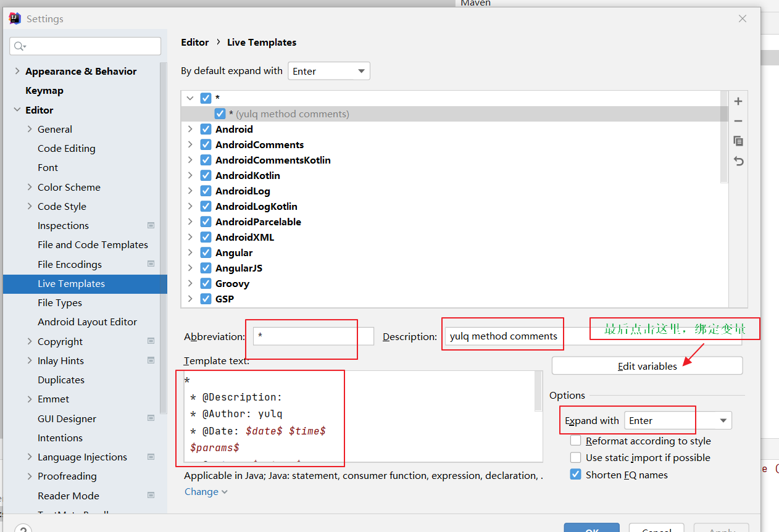Viewport: 779px width, 532px height.
Task: Open the Expand with Enter dropdown in Options
Action: pyautogui.click(x=678, y=420)
